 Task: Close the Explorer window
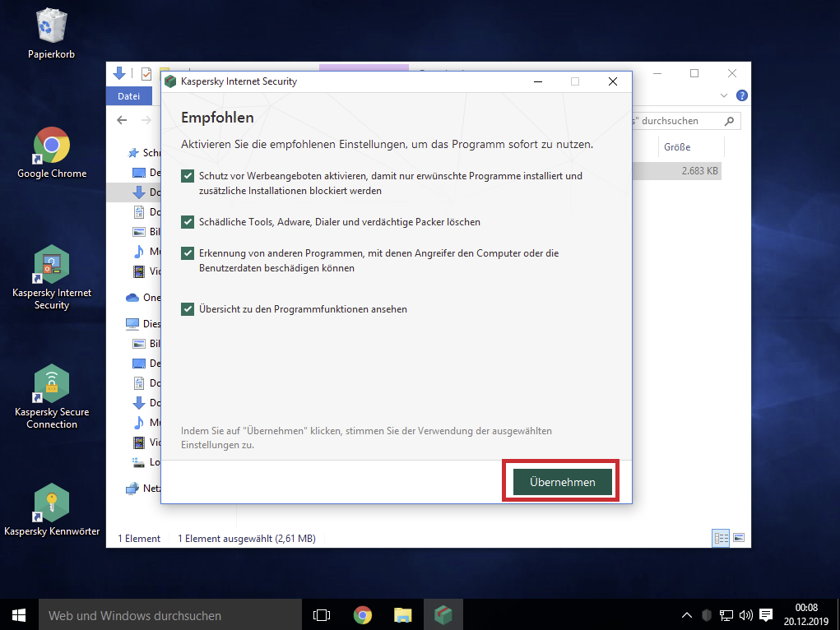pyautogui.click(x=731, y=73)
